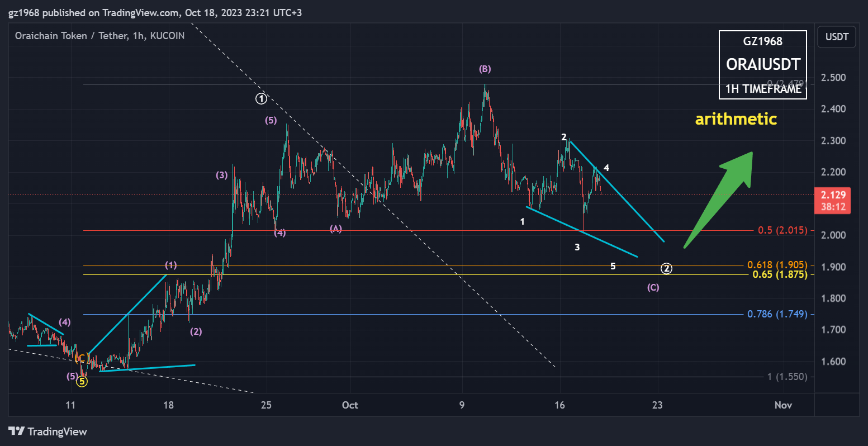Select the yellow circled 5 wave label
Screen dimensions: 868x446
[x=82, y=382]
